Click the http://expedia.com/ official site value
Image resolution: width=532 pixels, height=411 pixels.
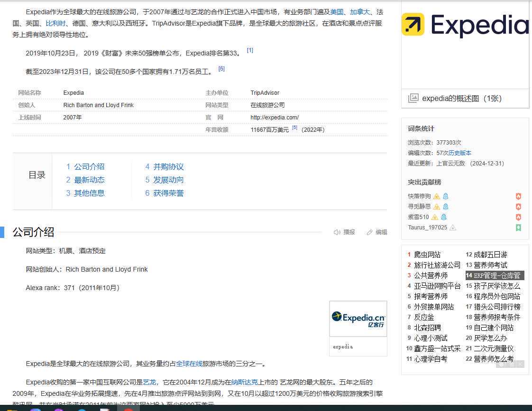(x=275, y=118)
